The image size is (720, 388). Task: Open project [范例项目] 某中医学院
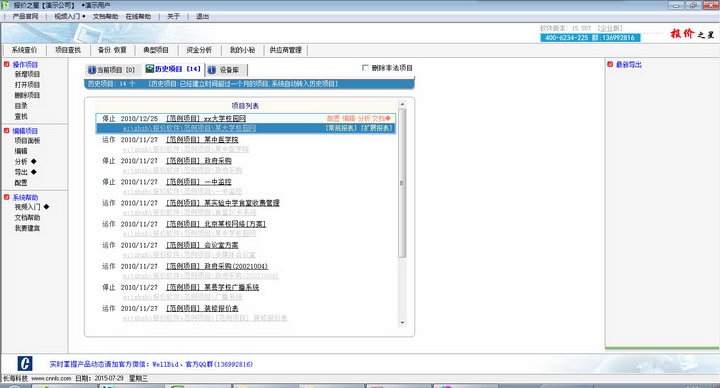(202, 140)
